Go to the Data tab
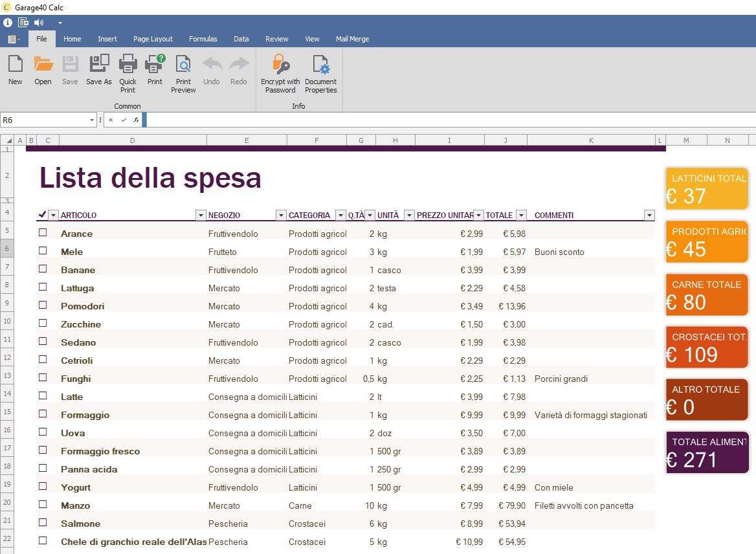The height and width of the screenshot is (554, 756). (x=241, y=39)
